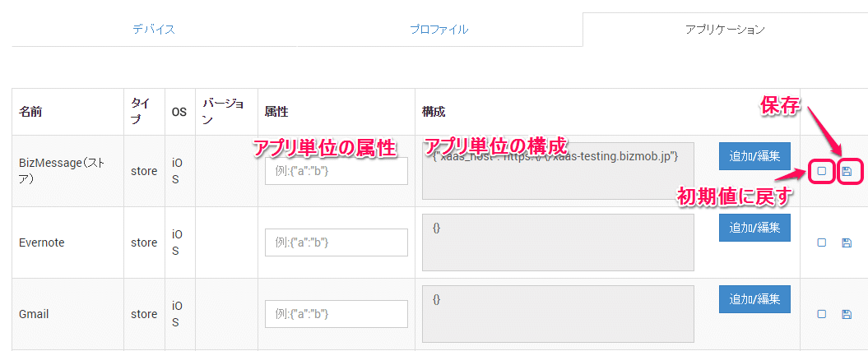
Task: Click the 名前 column header
Action: [x=31, y=112]
